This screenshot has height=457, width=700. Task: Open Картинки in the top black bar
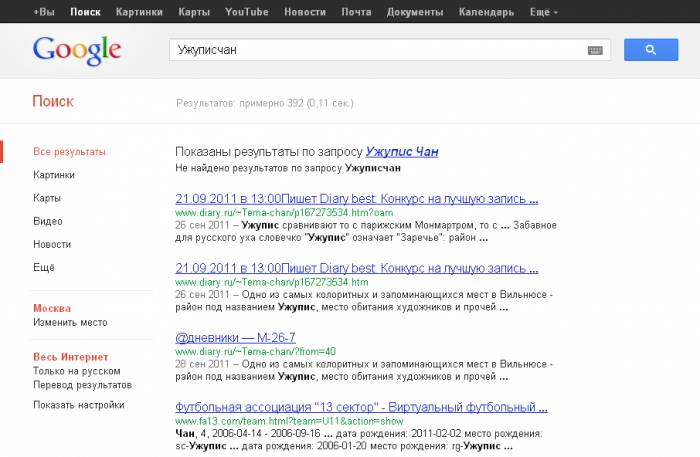[x=139, y=12]
